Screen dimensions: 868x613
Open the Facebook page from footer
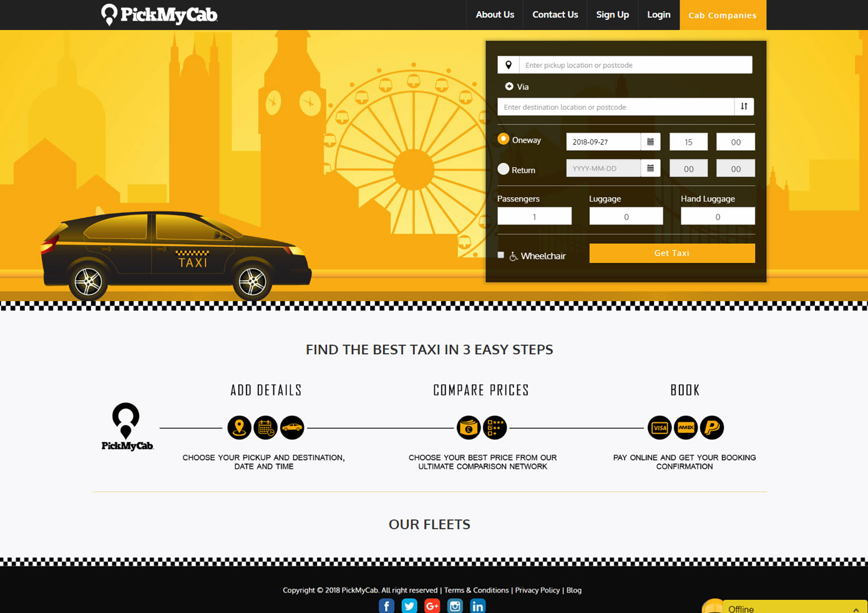point(386,606)
